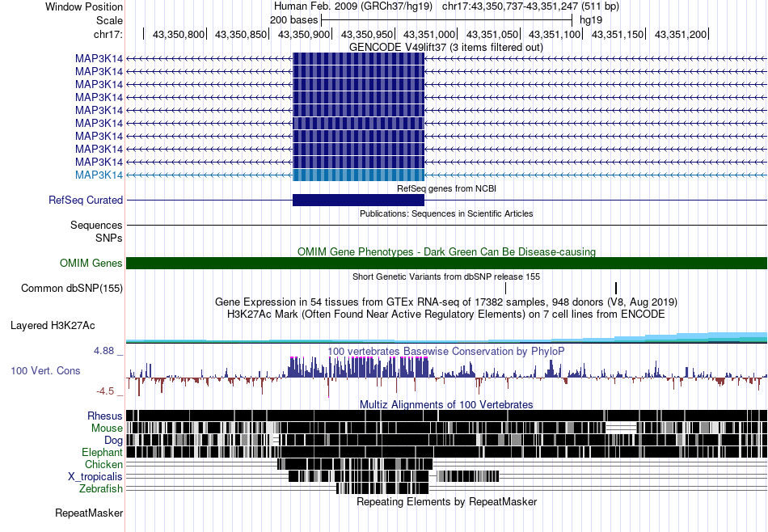Open the GTEx Gene Expression track title

point(446,302)
